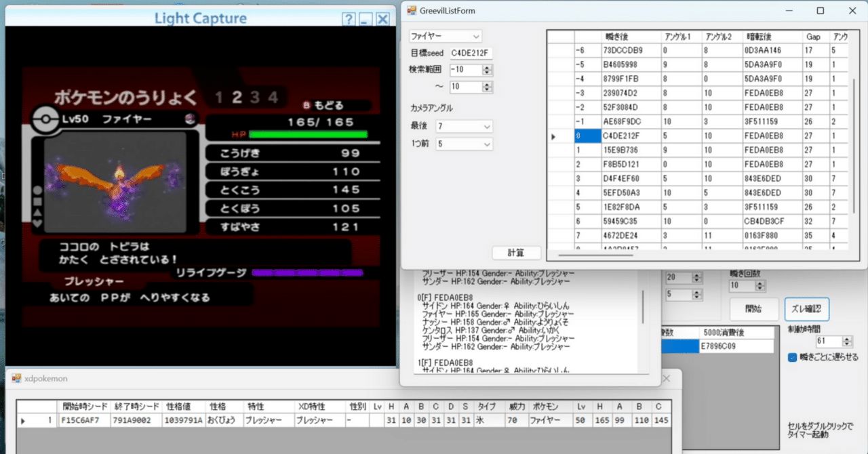868x454 pixels.
Task: Open the Light Capture help question-mark button
Action: point(348,19)
